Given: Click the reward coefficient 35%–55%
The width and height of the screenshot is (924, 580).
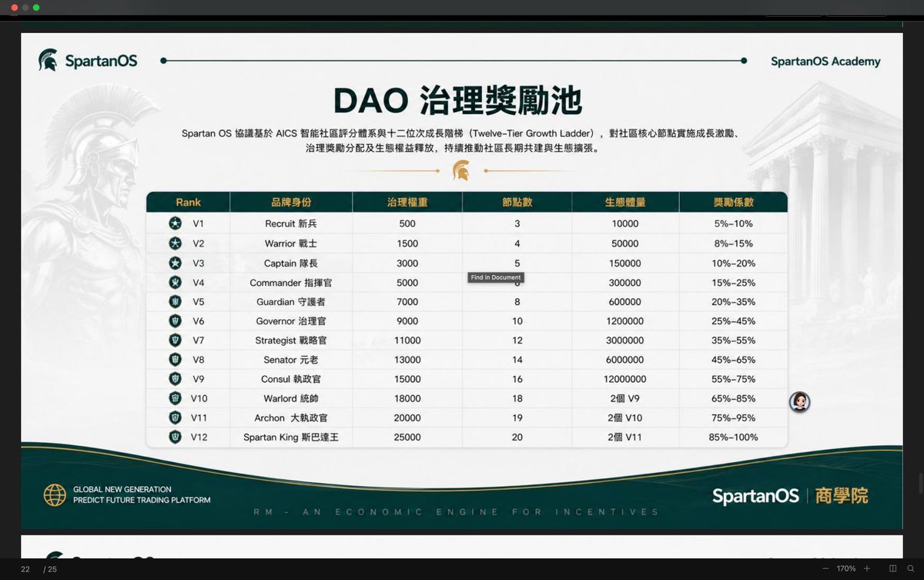Looking at the screenshot, I should (x=733, y=340).
